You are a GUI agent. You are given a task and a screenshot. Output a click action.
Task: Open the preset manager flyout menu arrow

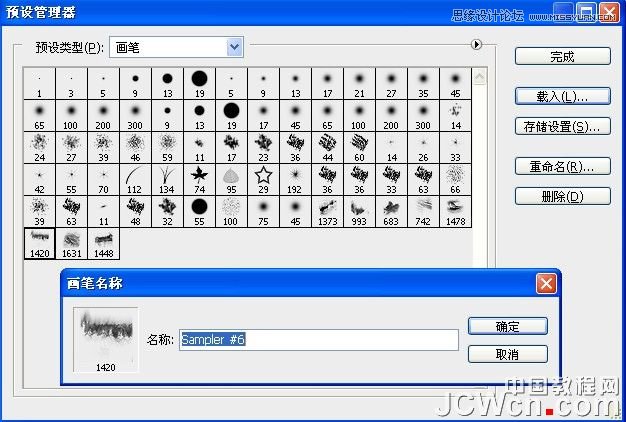point(477,45)
